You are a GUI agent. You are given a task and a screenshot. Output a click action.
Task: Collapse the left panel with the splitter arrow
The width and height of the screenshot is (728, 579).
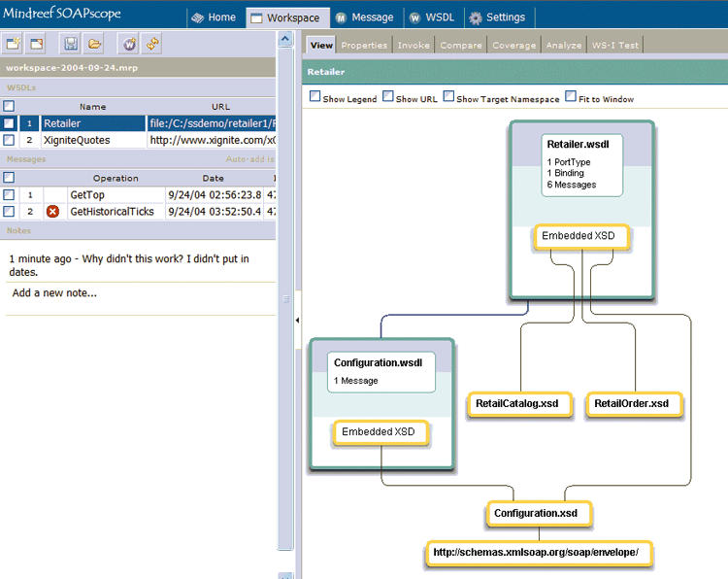pyautogui.click(x=297, y=320)
